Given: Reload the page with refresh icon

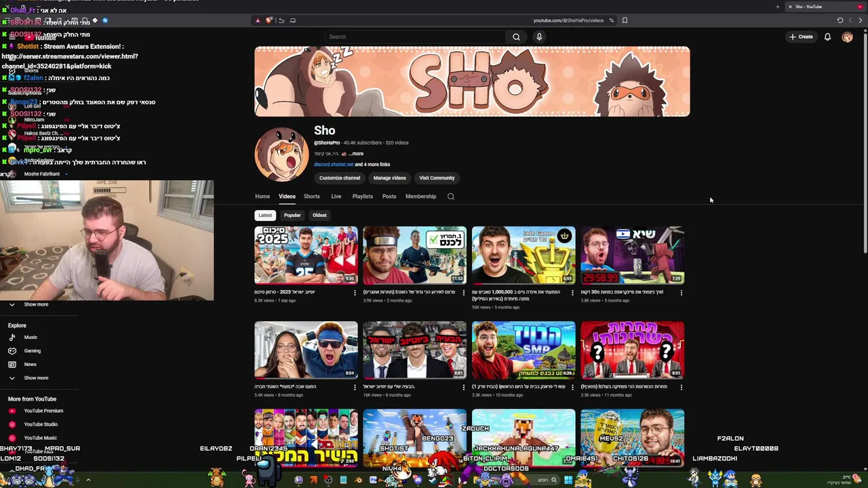Looking at the screenshot, I should (840, 20).
